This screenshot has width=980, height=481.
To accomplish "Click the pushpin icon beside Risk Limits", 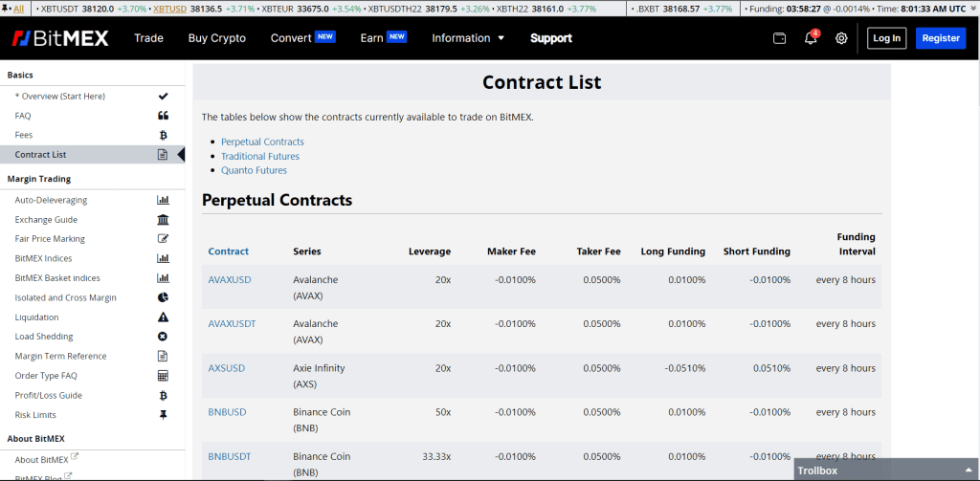I will tap(163, 415).
